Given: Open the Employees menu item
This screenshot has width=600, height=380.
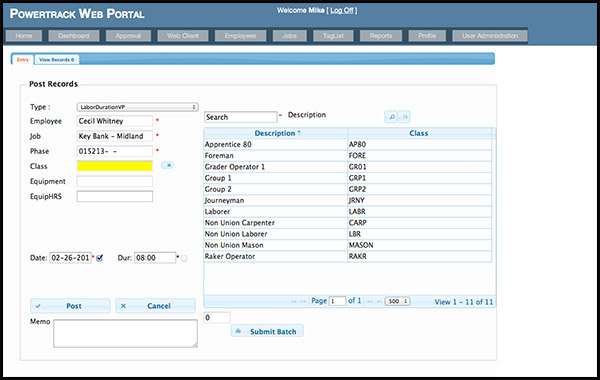Looking at the screenshot, I should (x=240, y=36).
